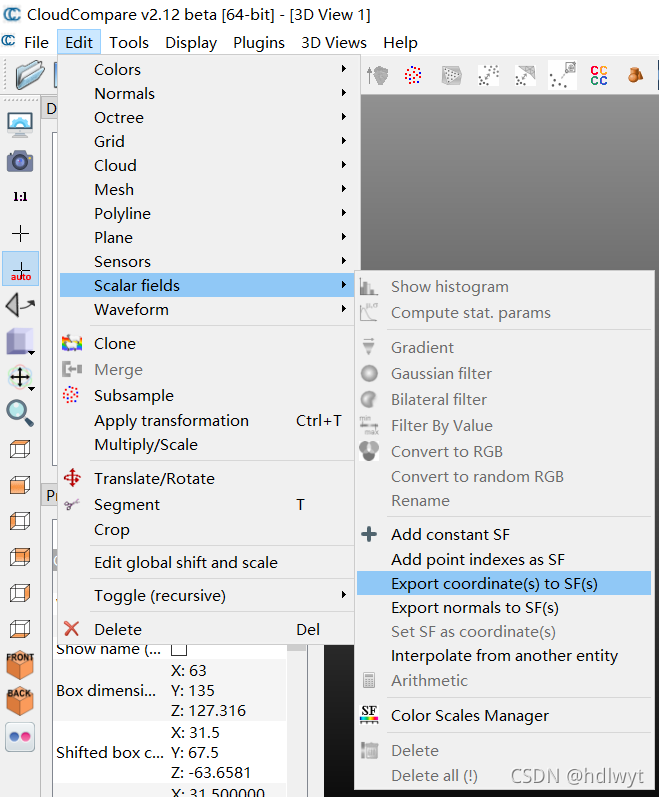
Task: Expand the Polyline submenu
Action: [206, 213]
